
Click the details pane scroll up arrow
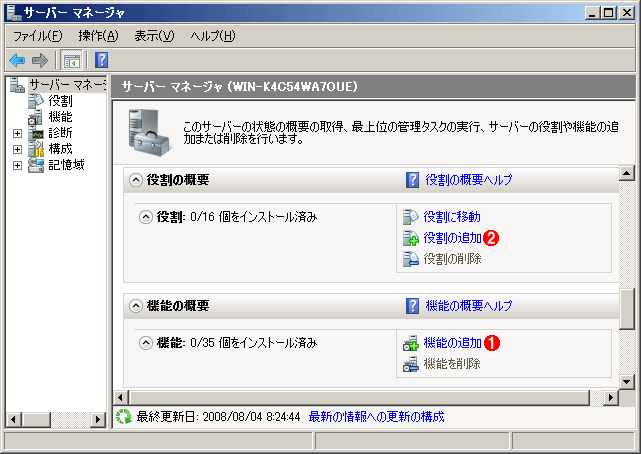coord(627,173)
